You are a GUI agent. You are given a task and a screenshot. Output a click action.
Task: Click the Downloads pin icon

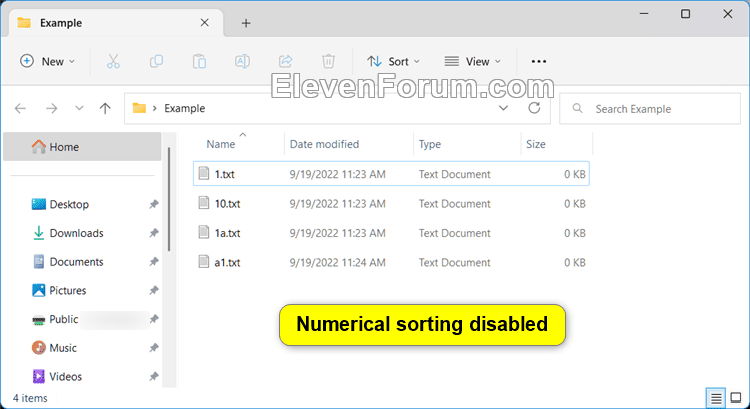(154, 233)
